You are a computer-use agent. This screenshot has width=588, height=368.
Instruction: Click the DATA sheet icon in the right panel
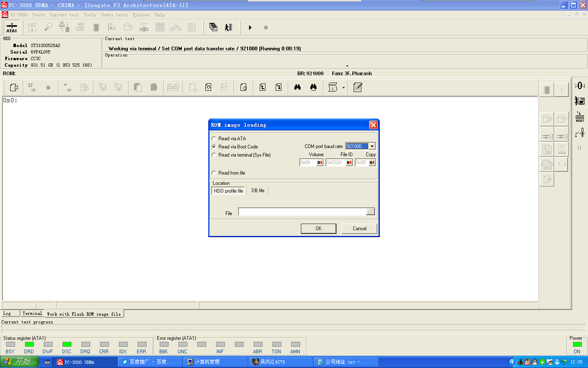tap(547, 164)
